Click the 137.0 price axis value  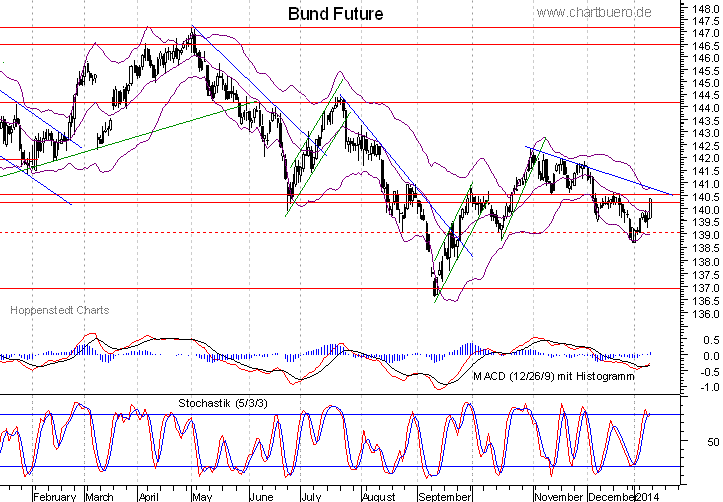coord(705,288)
